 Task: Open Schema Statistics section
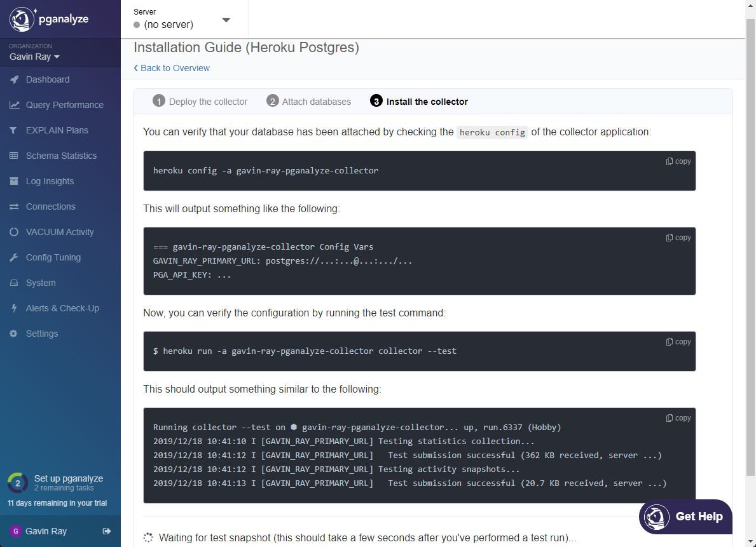coord(60,156)
